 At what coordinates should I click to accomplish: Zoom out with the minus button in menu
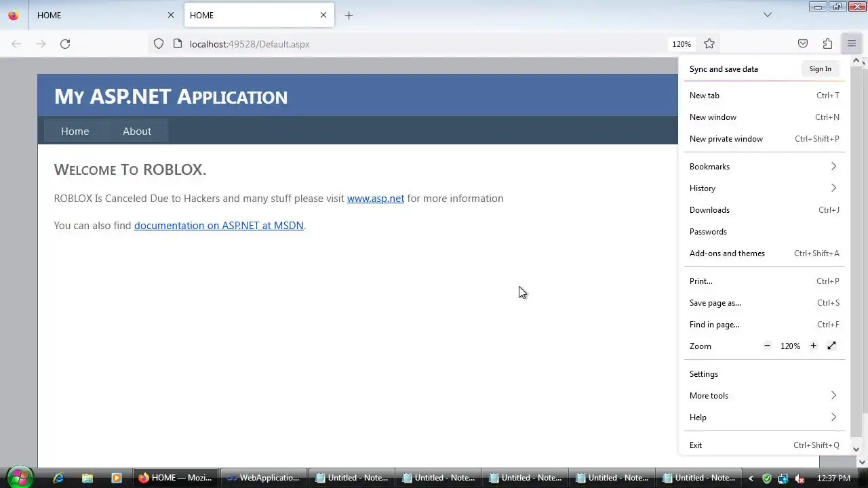[767, 346]
